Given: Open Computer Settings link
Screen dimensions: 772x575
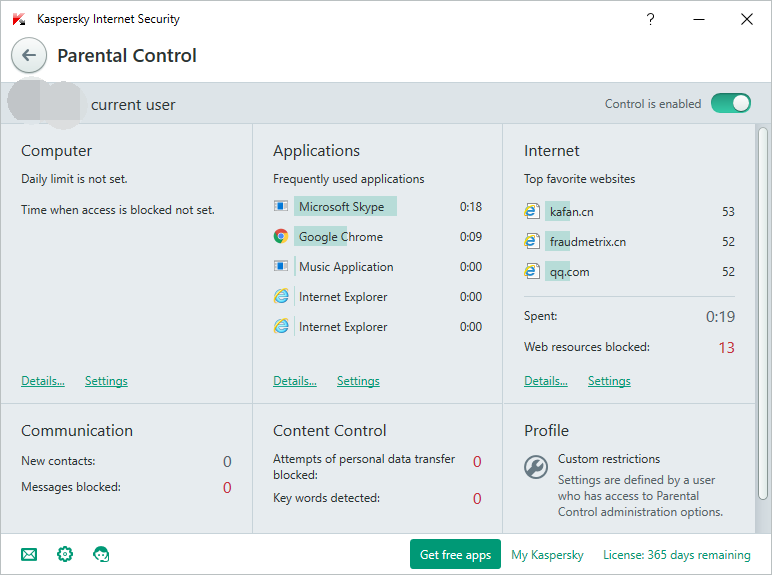Looking at the screenshot, I should point(106,381).
